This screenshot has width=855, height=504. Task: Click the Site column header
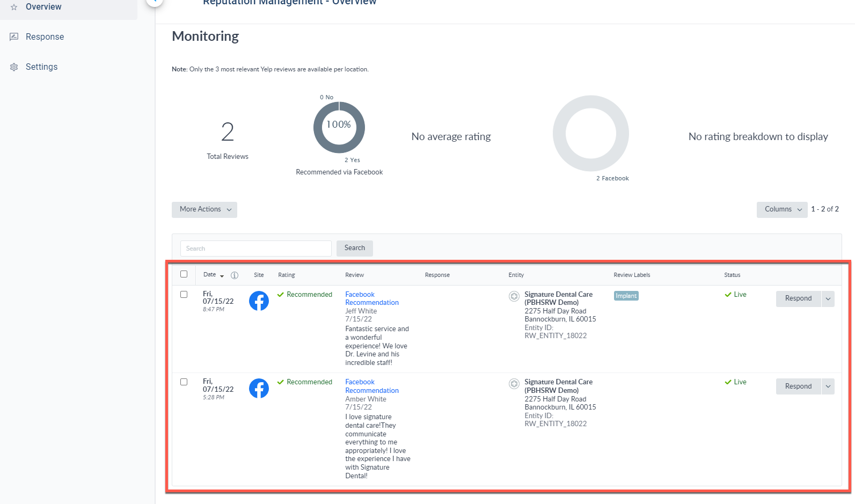coord(259,275)
